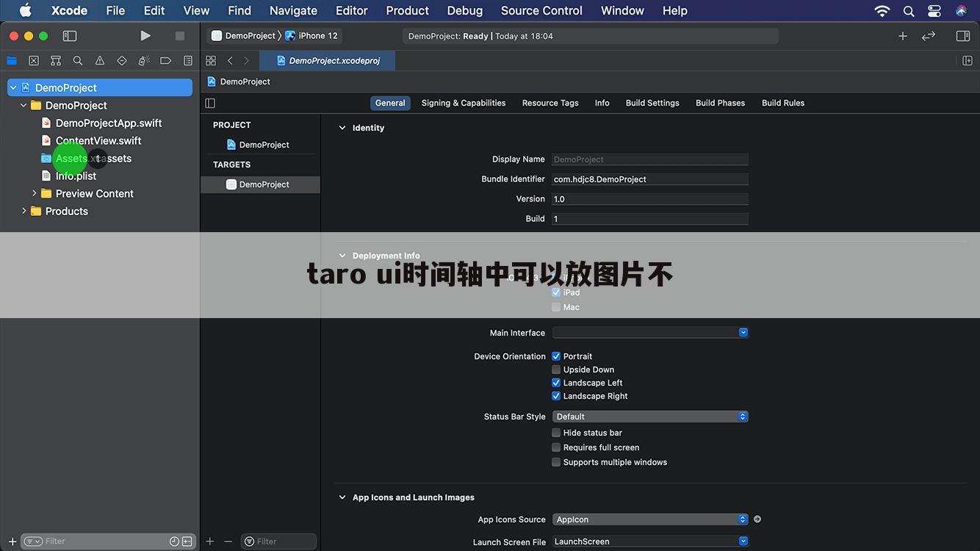The width and height of the screenshot is (980, 551).
Task: Click the code review arrows button
Action: [929, 35]
